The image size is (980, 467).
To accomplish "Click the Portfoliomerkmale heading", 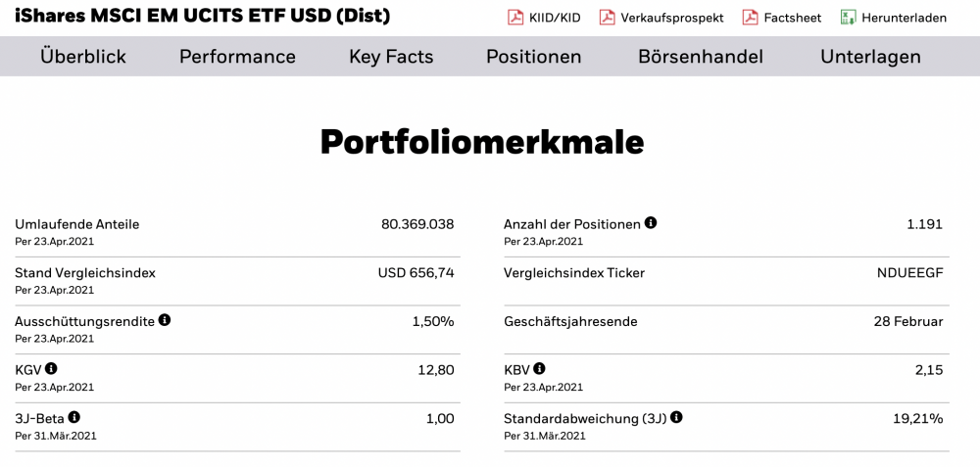I will 482,143.
